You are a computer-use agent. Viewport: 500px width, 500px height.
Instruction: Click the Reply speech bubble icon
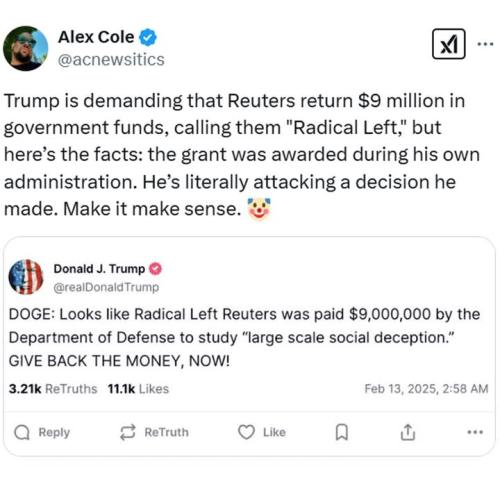(x=22, y=432)
